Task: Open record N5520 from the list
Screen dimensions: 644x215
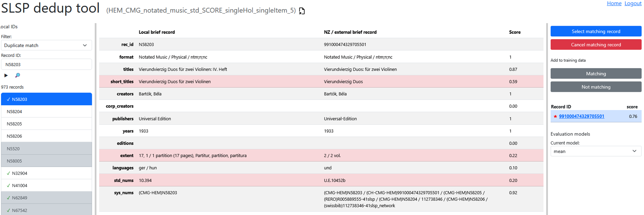Action: point(46,149)
